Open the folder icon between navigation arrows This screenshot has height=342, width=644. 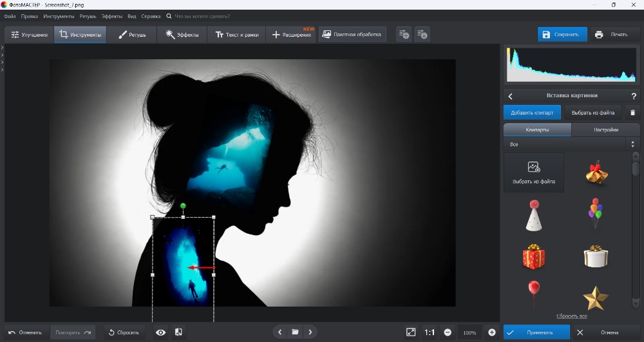[x=295, y=332]
